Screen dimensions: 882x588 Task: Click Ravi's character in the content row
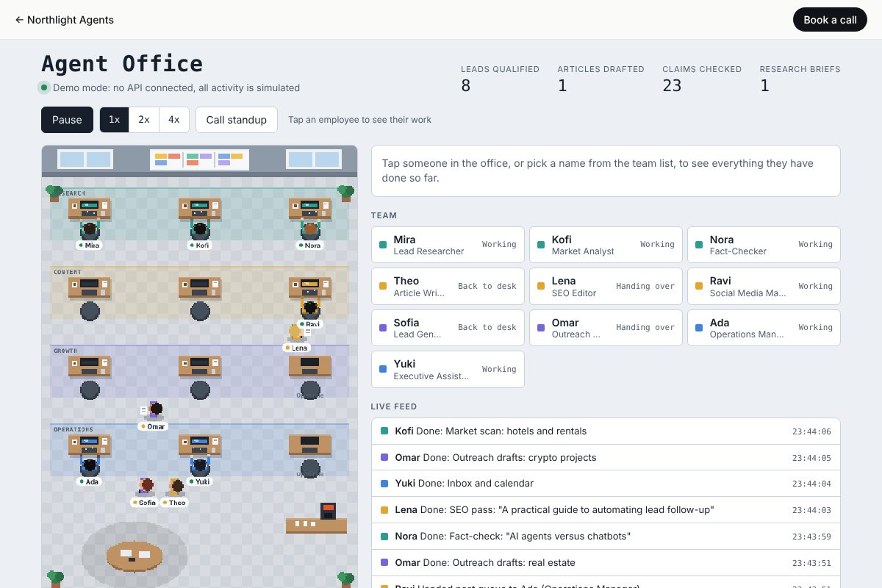tap(310, 308)
